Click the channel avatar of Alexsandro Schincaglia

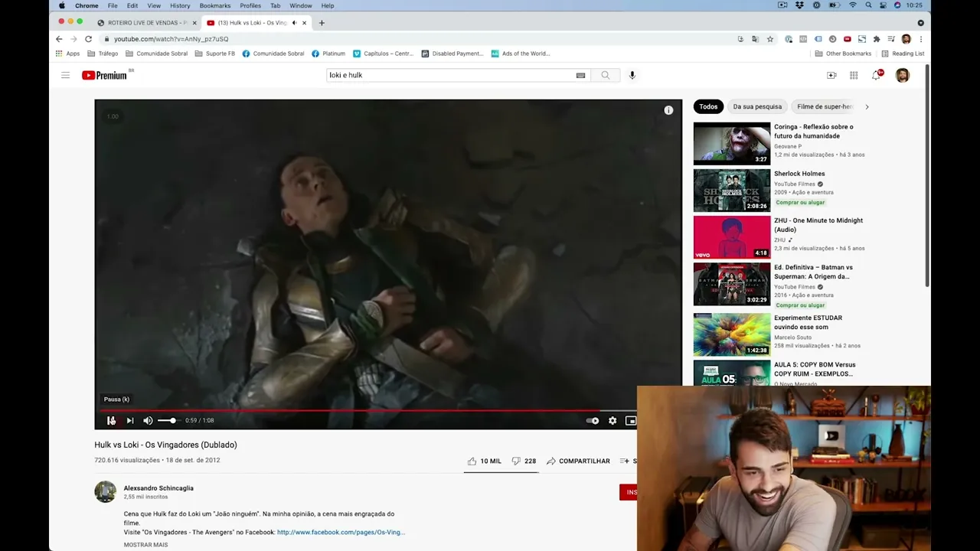(x=105, y=491)
